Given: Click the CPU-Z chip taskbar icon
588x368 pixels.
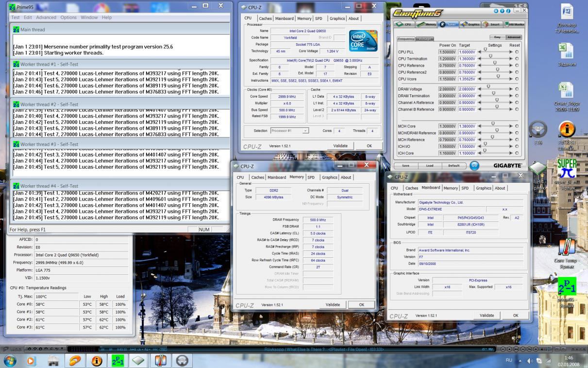Looking at the screenshot, I should [x=139, y=361].
